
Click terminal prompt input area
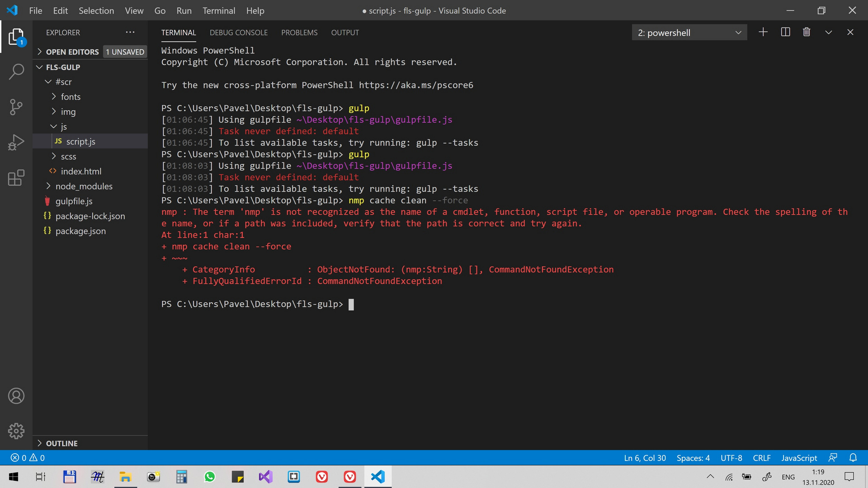pos(351,305)
